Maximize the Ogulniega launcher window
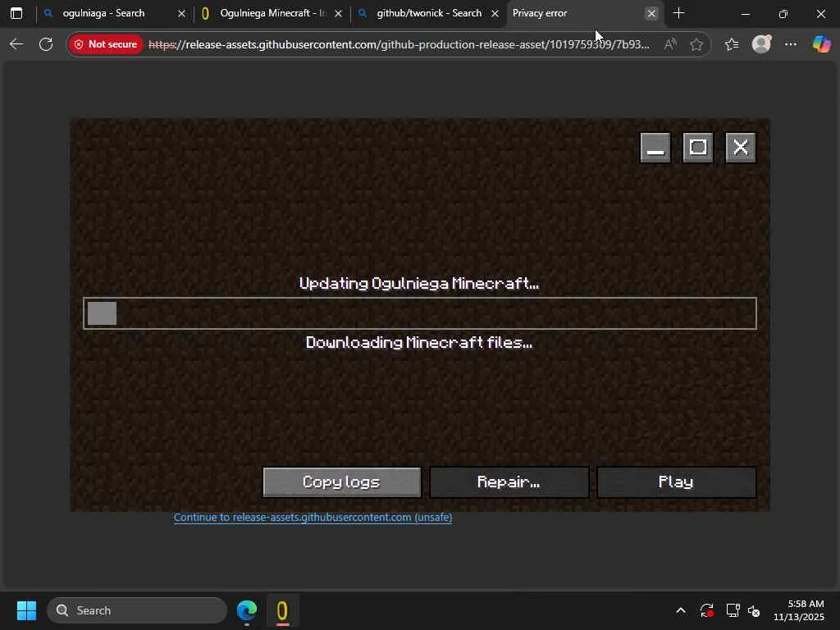 [x=698, y=148]
